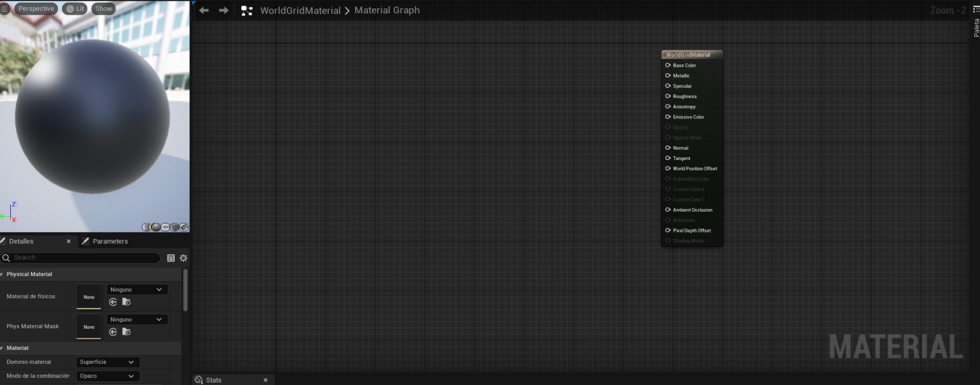Set preview mesh to cube
The width and height of the screenshot is (980, 385).
(174, 227)
